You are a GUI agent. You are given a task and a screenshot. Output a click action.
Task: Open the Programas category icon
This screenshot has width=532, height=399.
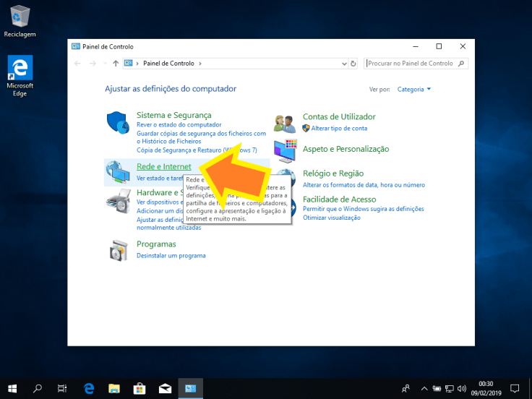click(117, 250)
